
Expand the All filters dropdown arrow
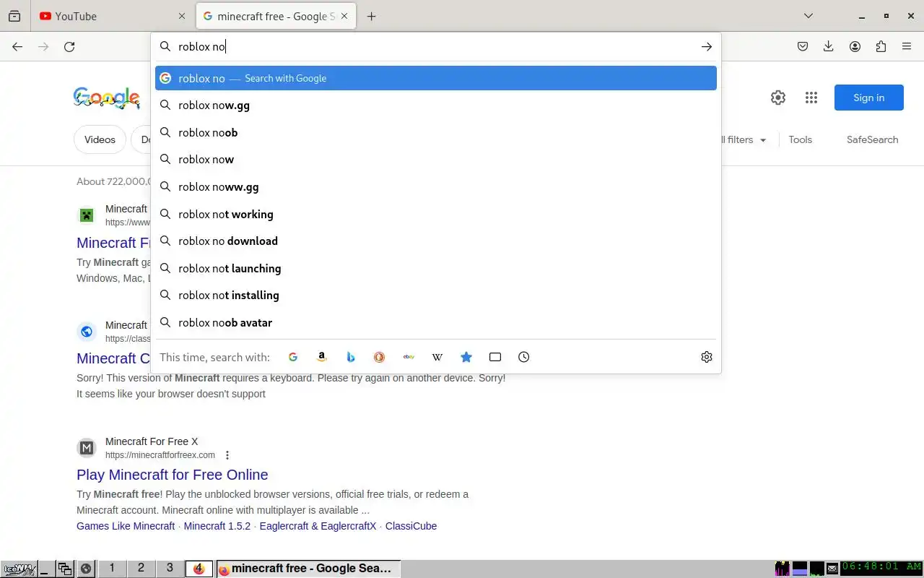(763, 140)
